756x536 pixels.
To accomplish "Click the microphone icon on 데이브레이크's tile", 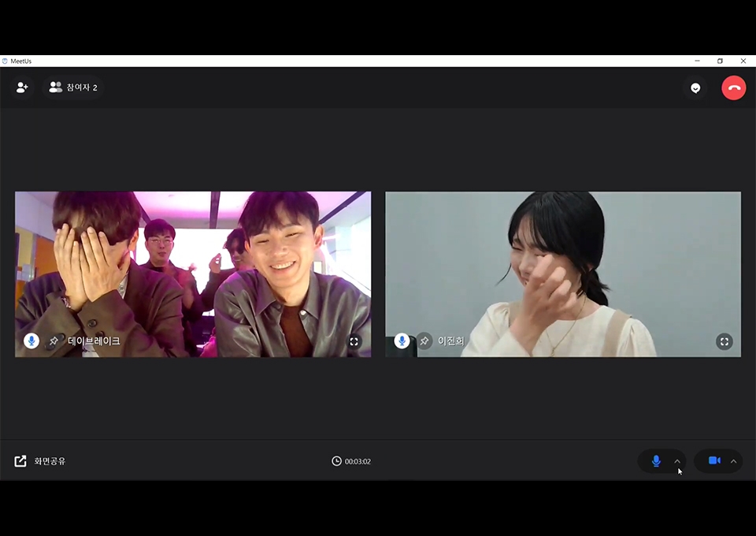I will 31,341.
